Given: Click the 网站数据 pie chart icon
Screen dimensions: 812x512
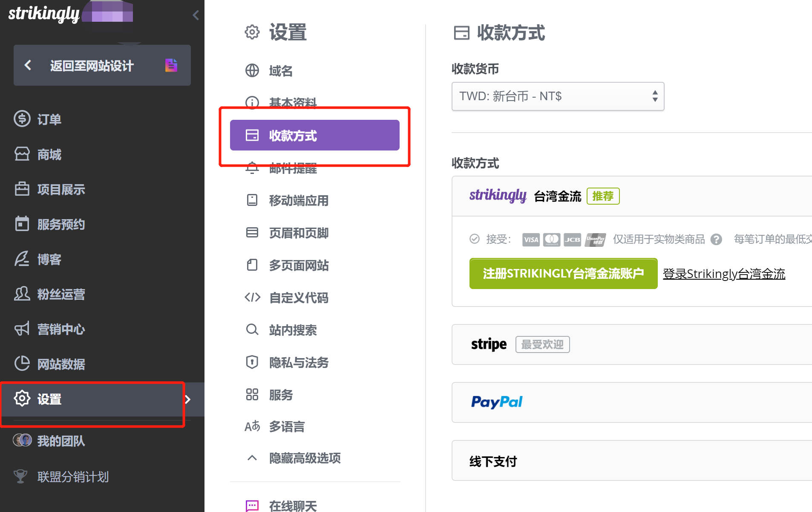Looking at the screenshot, I should [22, 364].
